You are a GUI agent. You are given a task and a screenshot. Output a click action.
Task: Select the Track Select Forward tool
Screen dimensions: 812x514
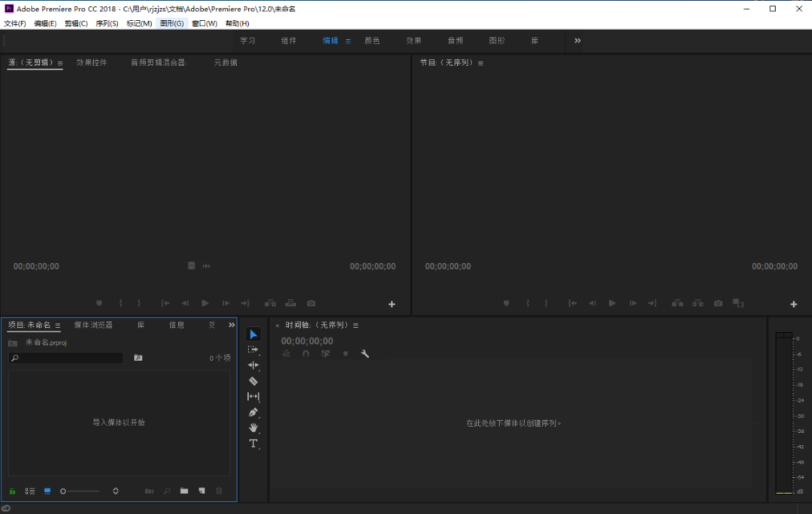(x=253, y=350)
